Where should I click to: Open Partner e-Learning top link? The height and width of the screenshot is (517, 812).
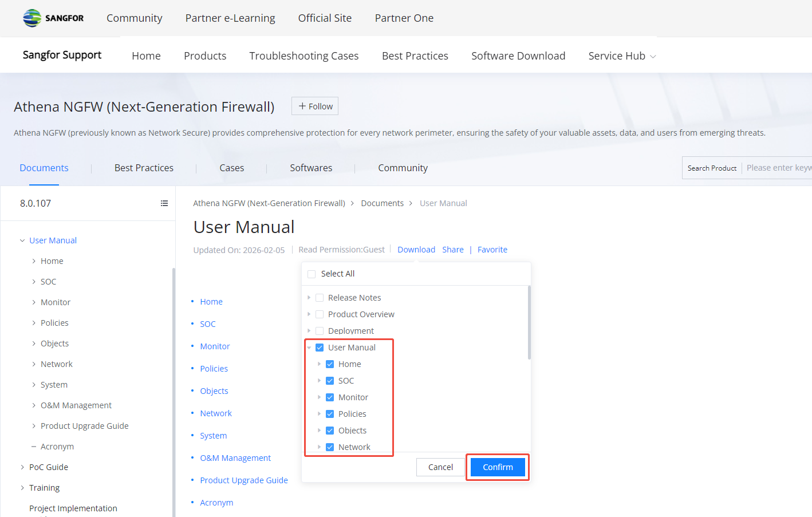coord(230,18)
